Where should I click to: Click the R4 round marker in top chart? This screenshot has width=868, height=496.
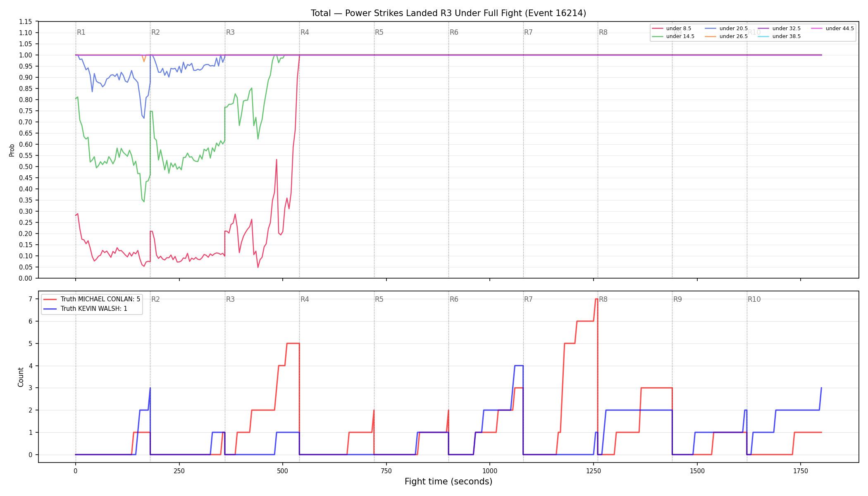pyautogui.click(x=305, y=32)
